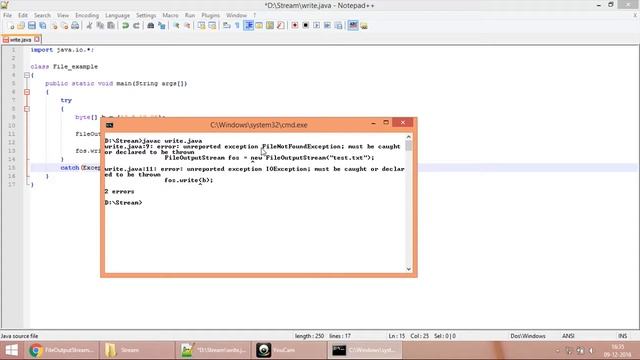This screenshot has height=360, width=640.
Task: Start macro recording with the red dot icon
Action: pos(295,26)
